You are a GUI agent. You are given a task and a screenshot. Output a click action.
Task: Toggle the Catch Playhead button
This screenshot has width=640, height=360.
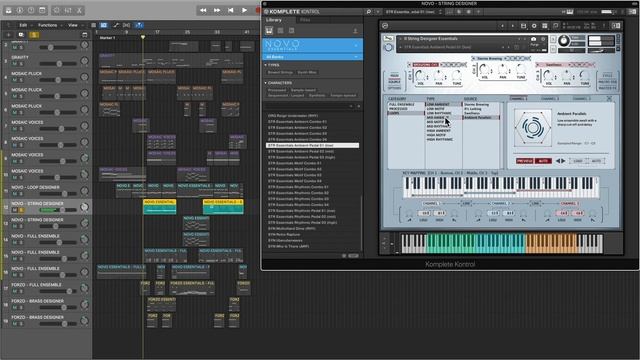pyautogui.click(x=139, y=25)
